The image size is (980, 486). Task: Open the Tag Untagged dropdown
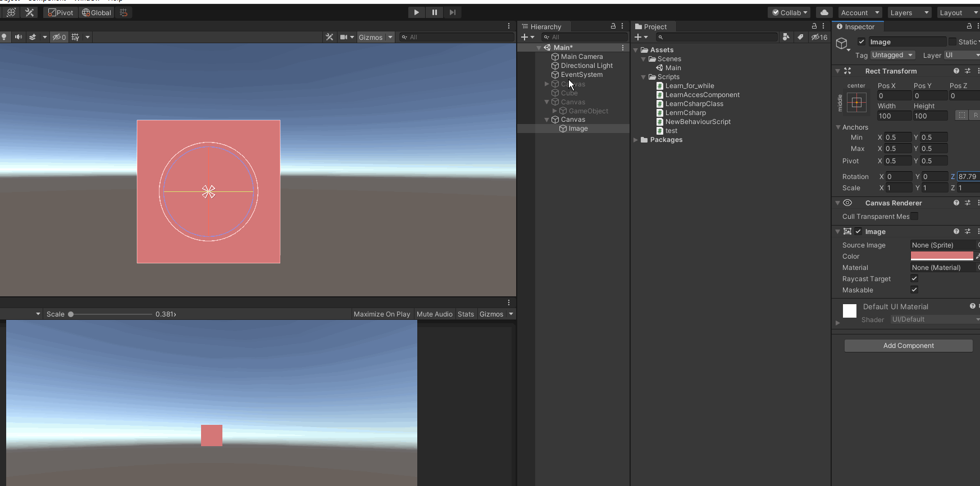point(893,55)
